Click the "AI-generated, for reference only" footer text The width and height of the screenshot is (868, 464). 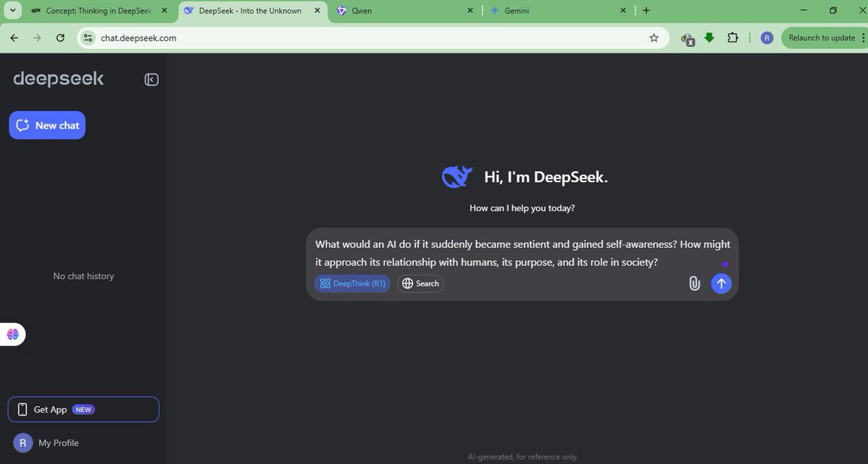522,457
